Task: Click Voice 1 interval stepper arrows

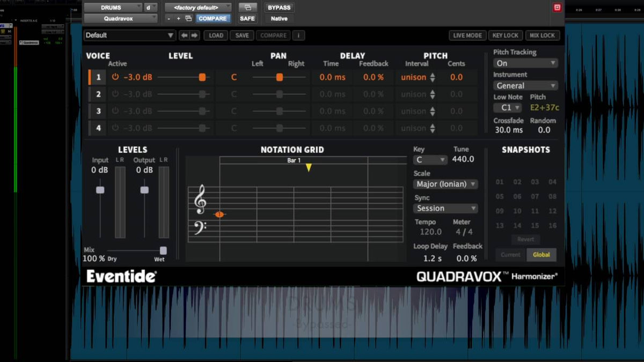Action: pos(433,77)
